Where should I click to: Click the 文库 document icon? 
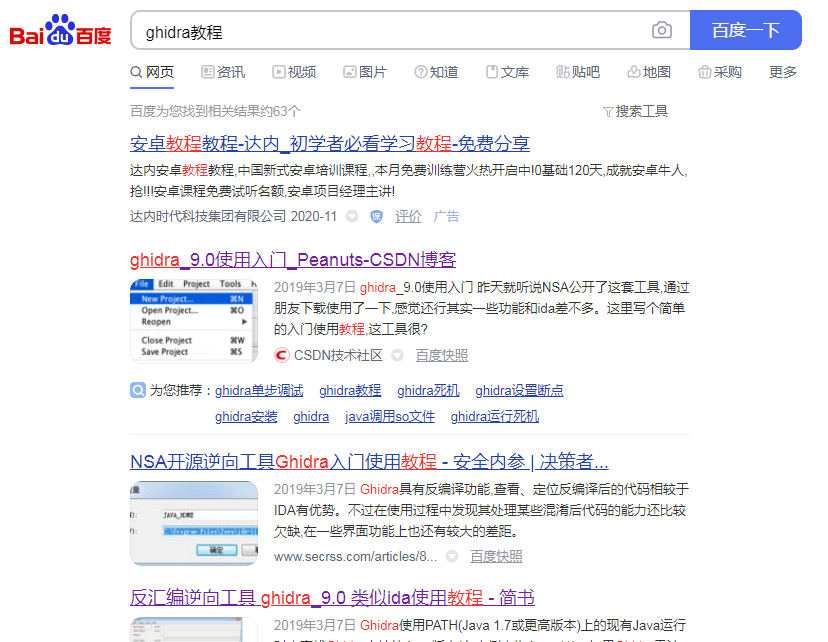click(x=492, y=72)
